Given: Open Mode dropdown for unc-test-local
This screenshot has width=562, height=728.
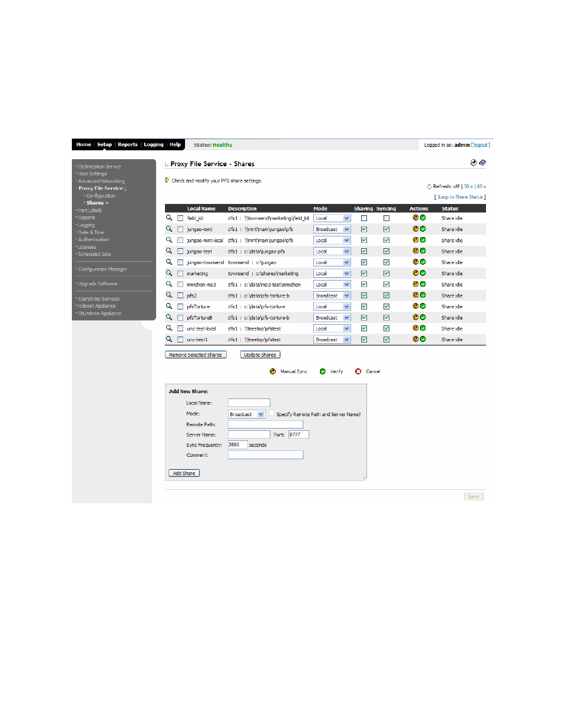Looking at the screenshot, I should click(x=332, y=328).
